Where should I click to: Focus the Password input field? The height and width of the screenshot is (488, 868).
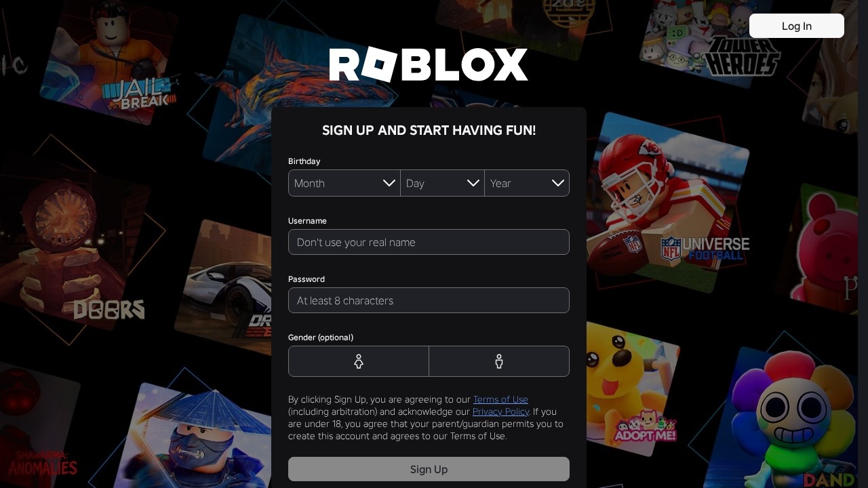(429, 300)
